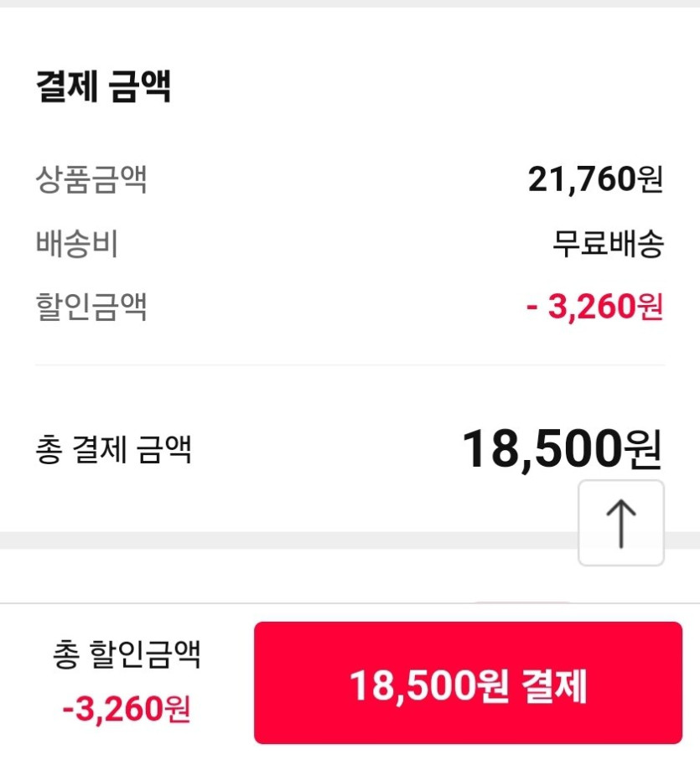Click the empty space right of 결제 금액 heading
The height and width of the screenshot is (760, 700).
click(x=419, y=86)
